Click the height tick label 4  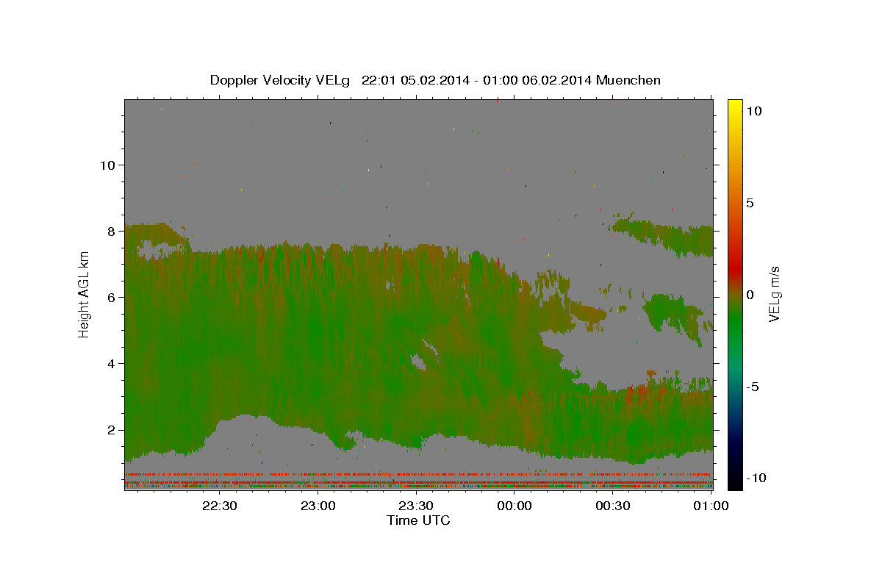111,363
